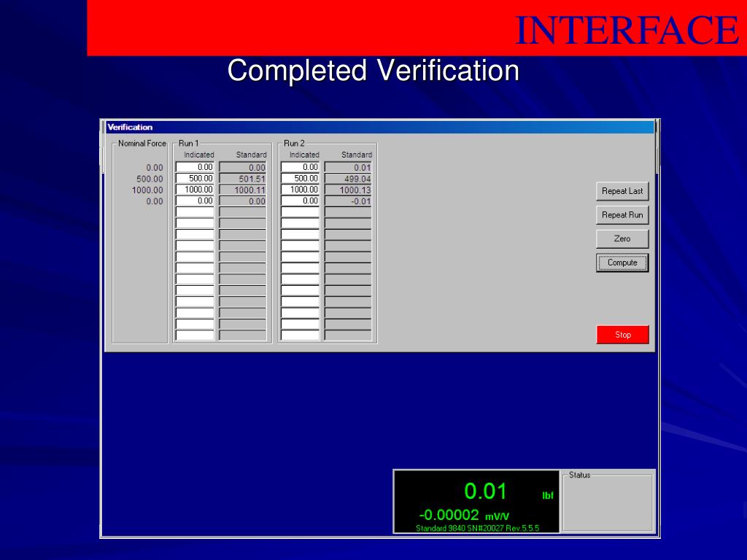The image size is (747, 560).
Task: Click Run 1 Standard value 1000.11
Action: pos(242,190)
